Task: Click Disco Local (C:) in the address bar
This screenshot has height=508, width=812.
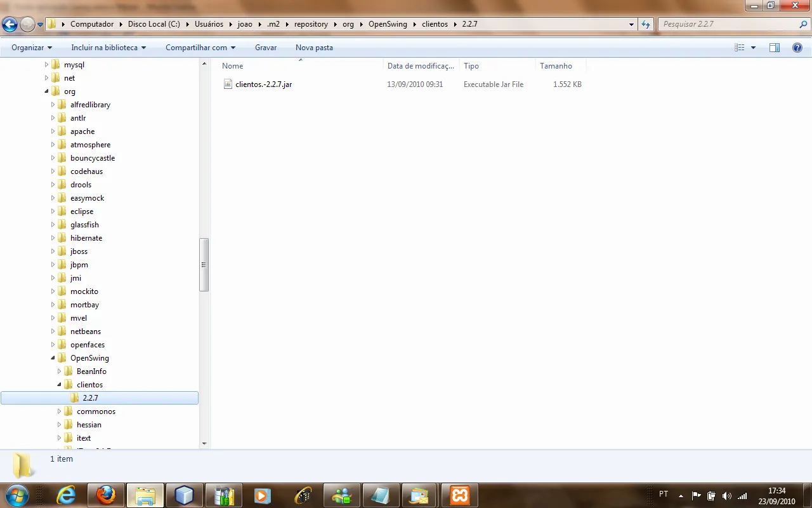Action: pos(154,24)
